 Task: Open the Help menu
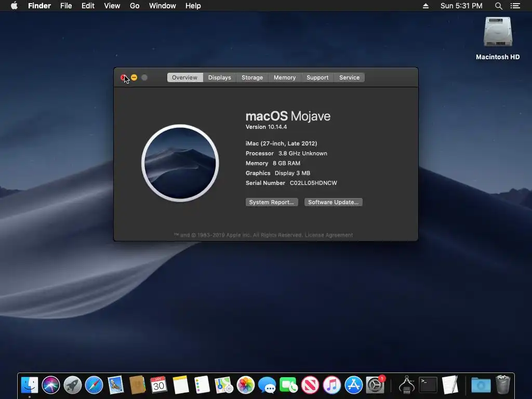pos(193,6)
